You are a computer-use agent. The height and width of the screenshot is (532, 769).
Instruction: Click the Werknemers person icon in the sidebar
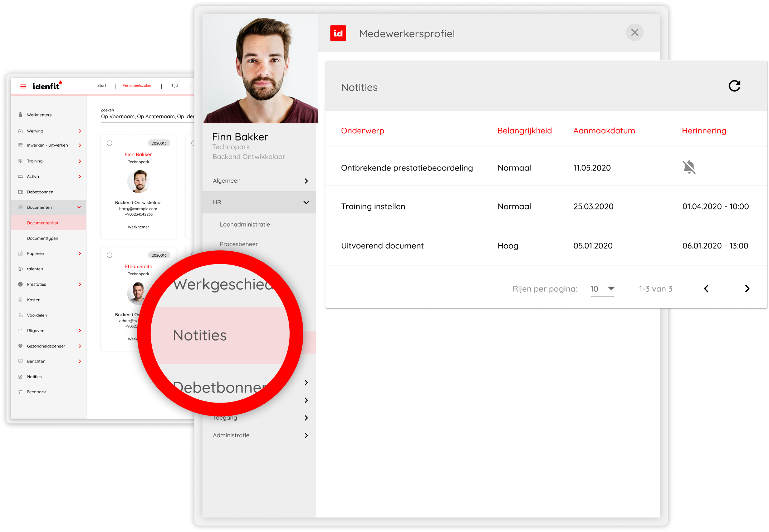tap(20, 115)
